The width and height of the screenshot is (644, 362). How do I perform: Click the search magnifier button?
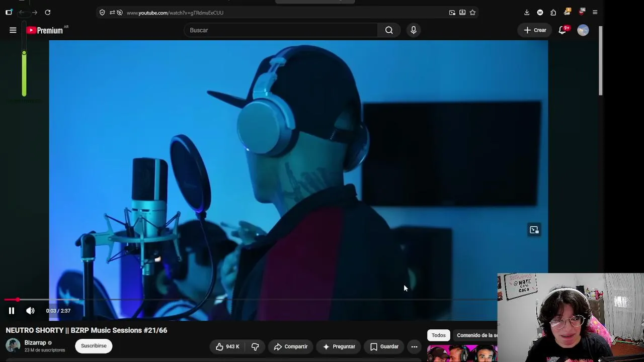(389, 30)
